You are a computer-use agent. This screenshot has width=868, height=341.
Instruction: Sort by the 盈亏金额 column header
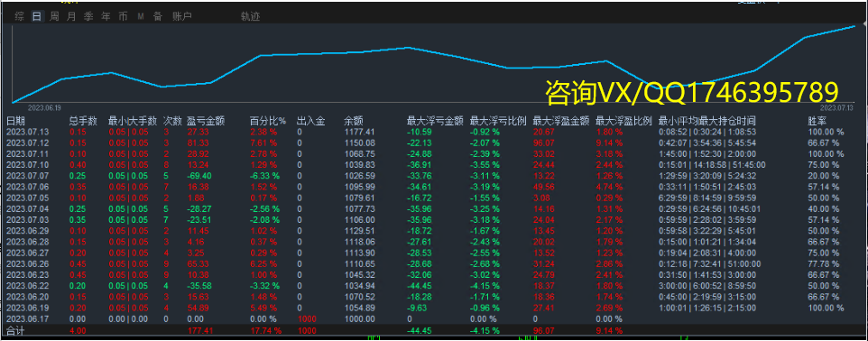206,121
